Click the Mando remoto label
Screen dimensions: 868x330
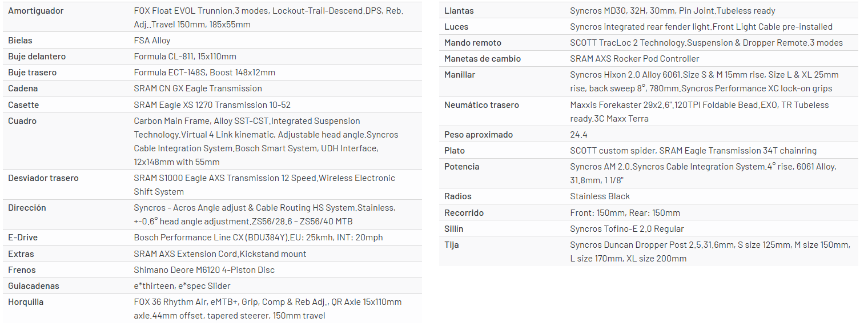(x=473, y=43)
